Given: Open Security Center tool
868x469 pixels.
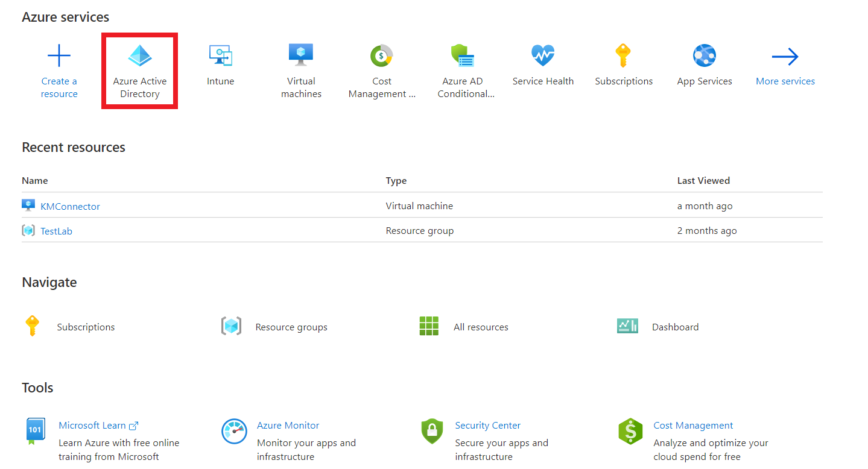Looking at the screenshot, I should [487, 425].
